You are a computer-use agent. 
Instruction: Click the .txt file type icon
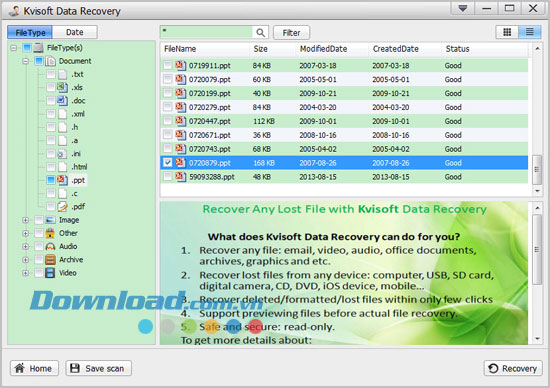coord(62,74)
